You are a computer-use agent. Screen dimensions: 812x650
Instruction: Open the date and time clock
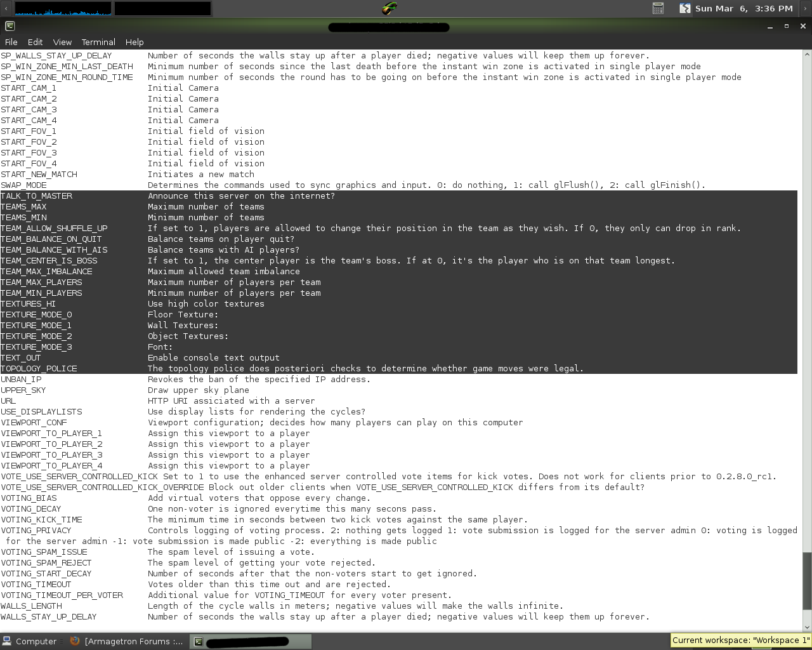[743, 8]
